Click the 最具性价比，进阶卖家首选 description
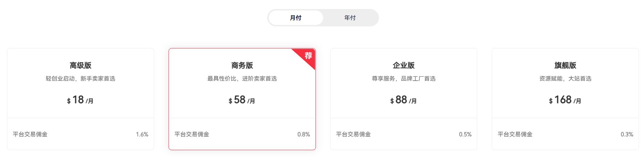 coord(242,78)
